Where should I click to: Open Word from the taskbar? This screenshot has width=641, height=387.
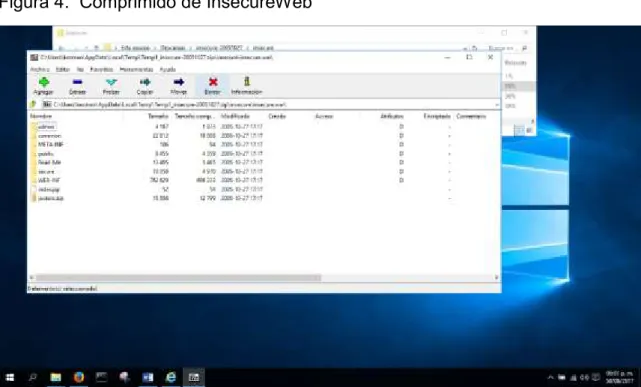coord(148,377)
